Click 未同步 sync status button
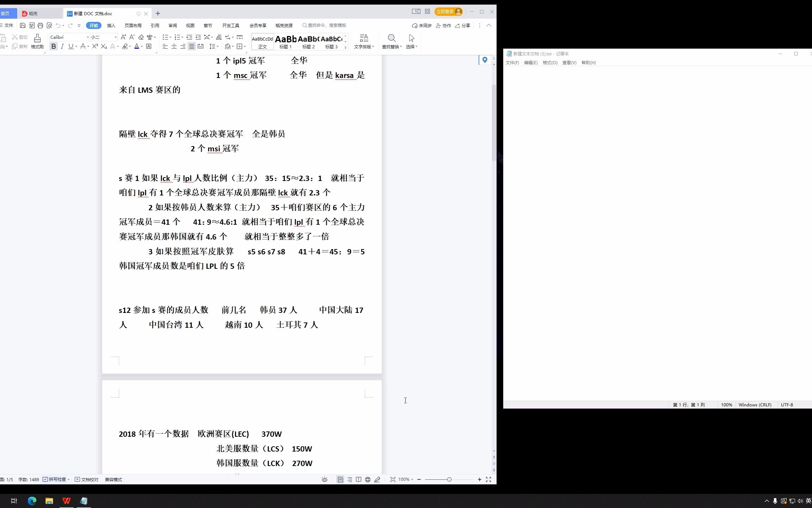 click(422, 25)
